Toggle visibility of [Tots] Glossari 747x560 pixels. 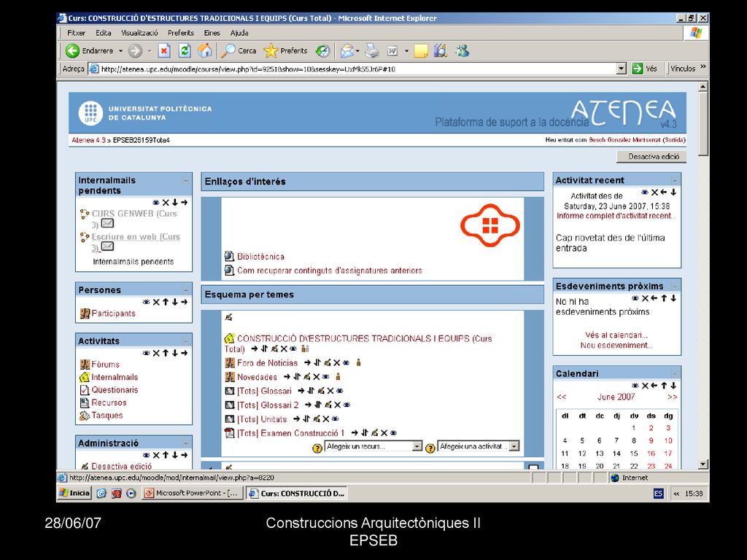point(340,391)
